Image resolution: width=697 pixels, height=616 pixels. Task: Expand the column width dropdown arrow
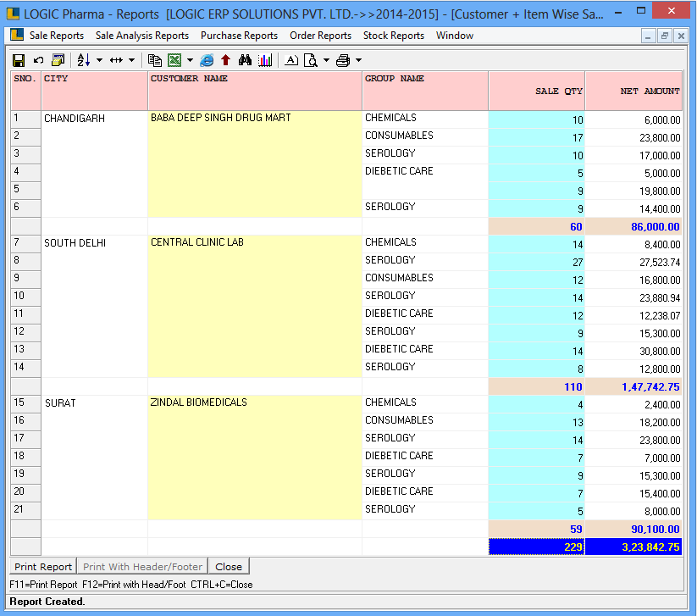(x=131, y=60)
